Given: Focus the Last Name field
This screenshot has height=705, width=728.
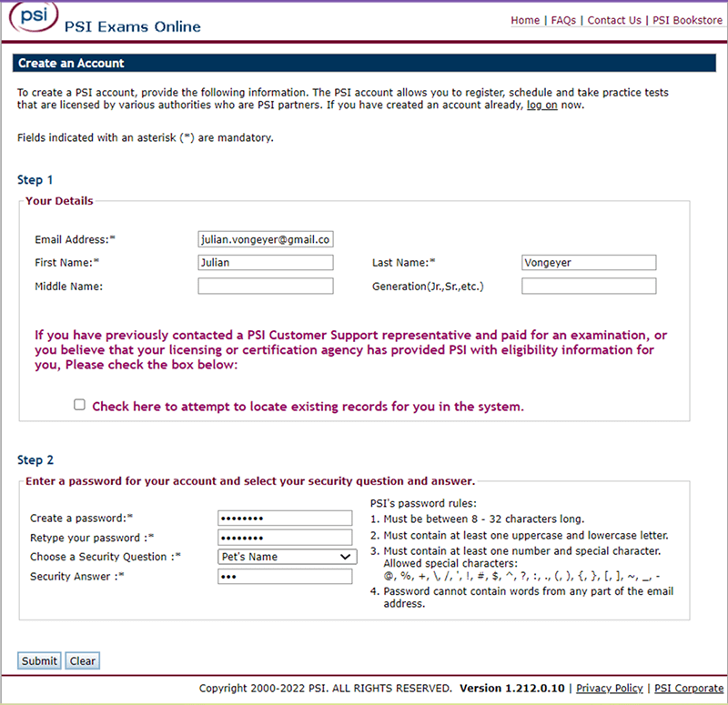Looking at the screenshot, I should tap(589, 263).
